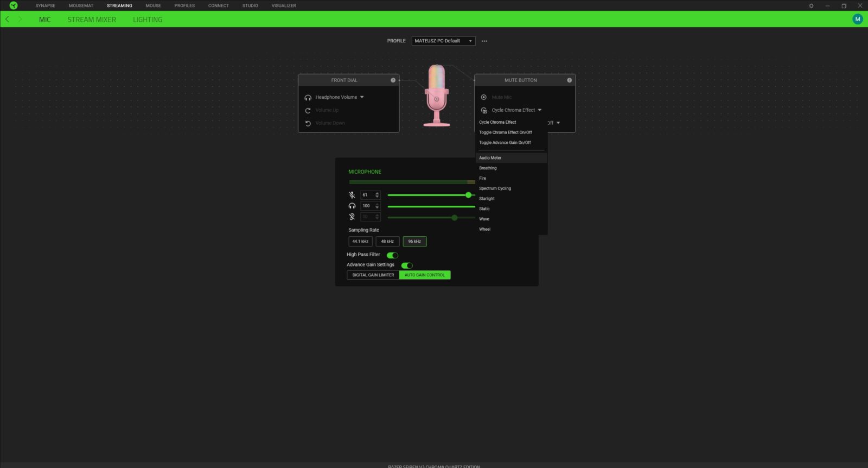Viewport: 868px width, 468px height.
Task: Select the 48 kHz sampling rate
Action: [x=387, y=242]
